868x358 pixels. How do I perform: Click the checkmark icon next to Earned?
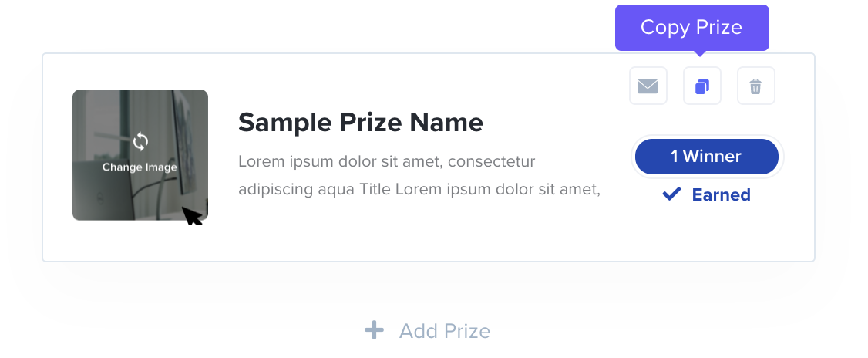click(x=671, y=194)
